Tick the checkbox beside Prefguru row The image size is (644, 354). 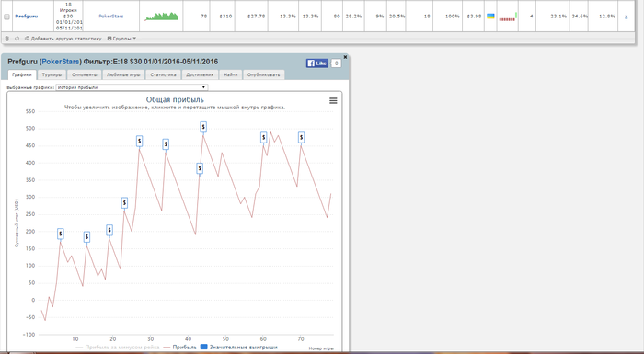(x=6, y=17)
